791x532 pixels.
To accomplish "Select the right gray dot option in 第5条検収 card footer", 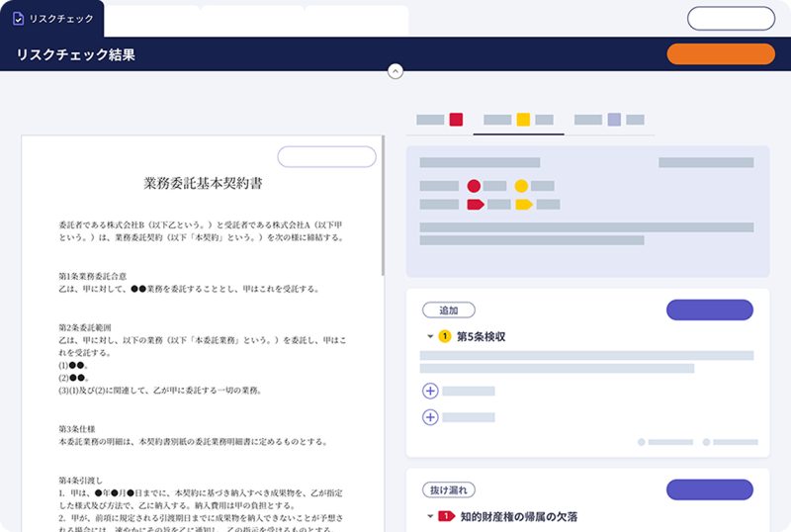I will (706, 442).
